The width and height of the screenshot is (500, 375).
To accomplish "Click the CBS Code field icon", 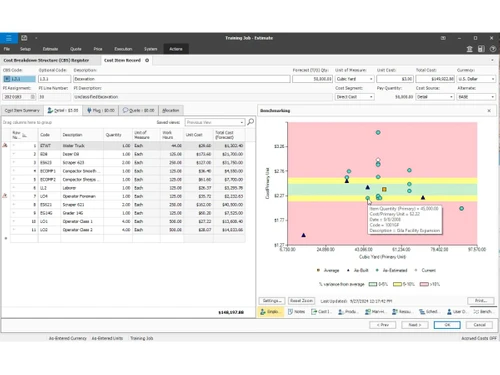I will [x=7, y=79].
